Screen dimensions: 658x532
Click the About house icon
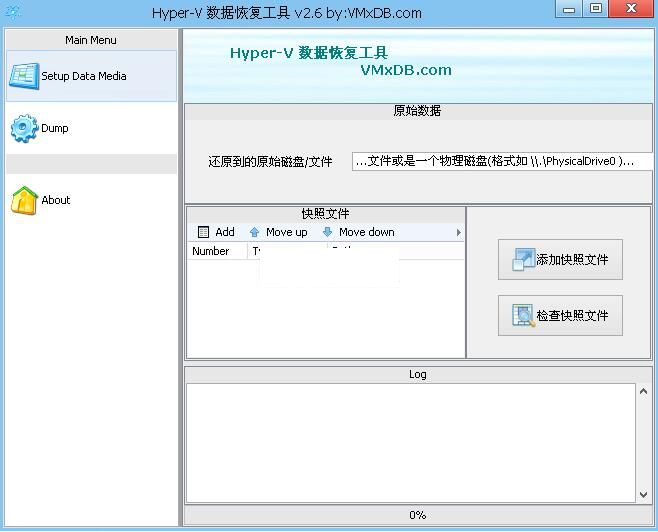(23, 200)
